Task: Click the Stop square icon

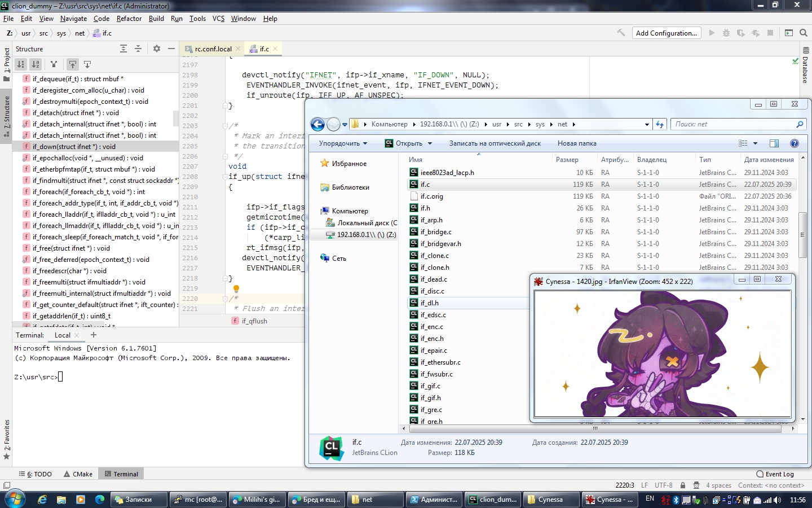Action: click(770, 33)
